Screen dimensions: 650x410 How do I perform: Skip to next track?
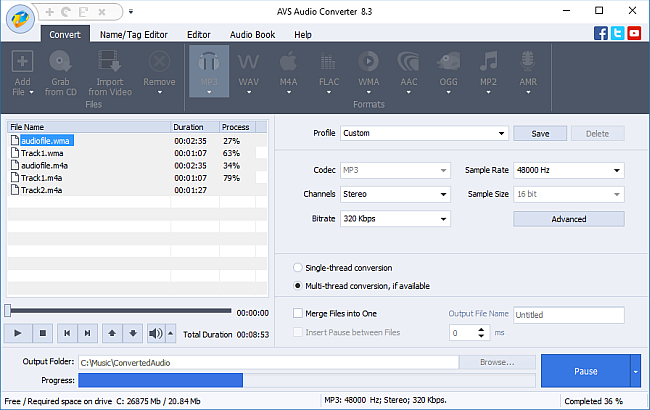point(87,333)
